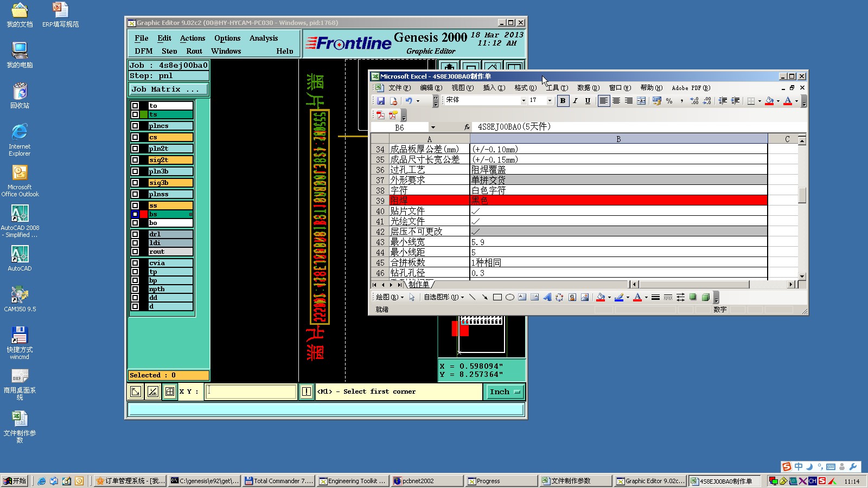This screenshot has height=488, width=868.
Task: Click the X Y coordinate input field
Action: pos(251,391)
